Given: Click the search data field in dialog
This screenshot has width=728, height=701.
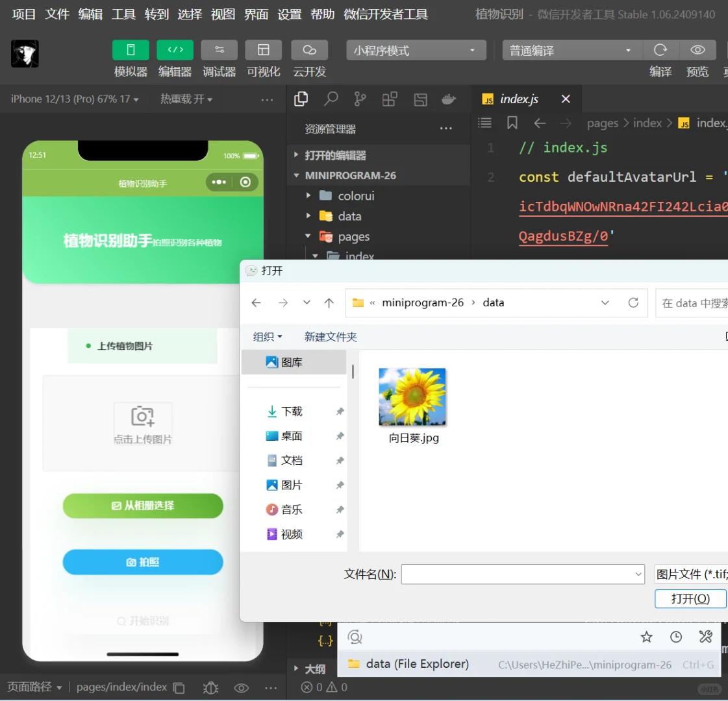Looking at the screenshot, I should [x=692, y=303].
